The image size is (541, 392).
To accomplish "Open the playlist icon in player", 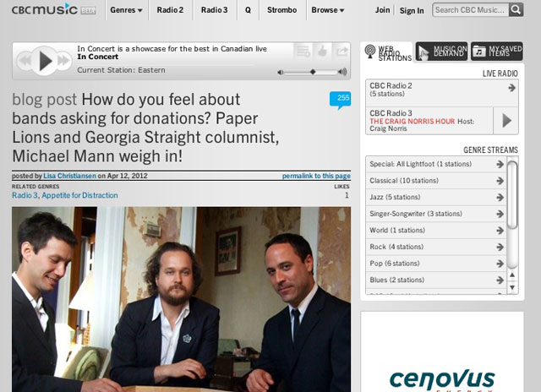I will 303,52.
